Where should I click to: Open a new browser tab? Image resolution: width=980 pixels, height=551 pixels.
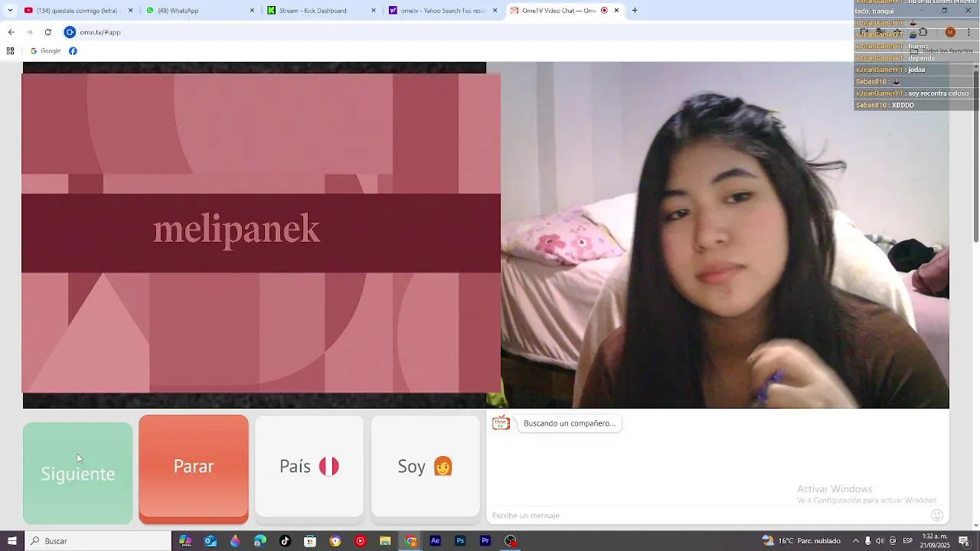click(635, 11)
